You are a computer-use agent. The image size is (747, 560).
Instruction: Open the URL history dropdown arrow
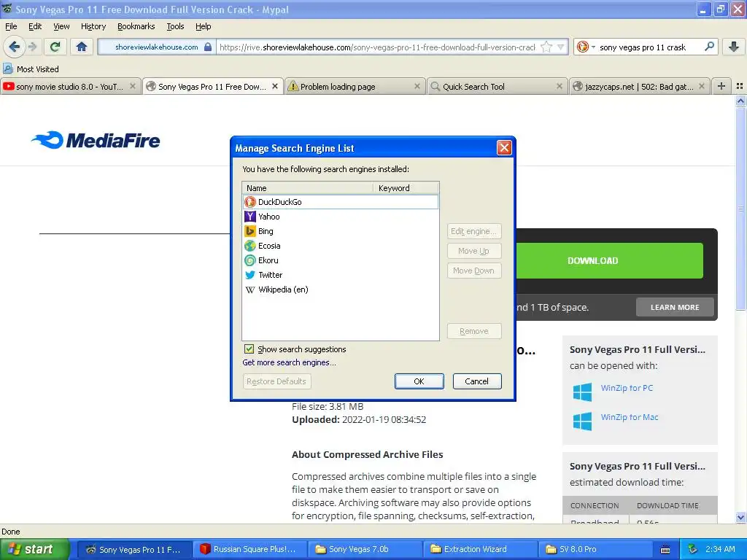[561, 47]
